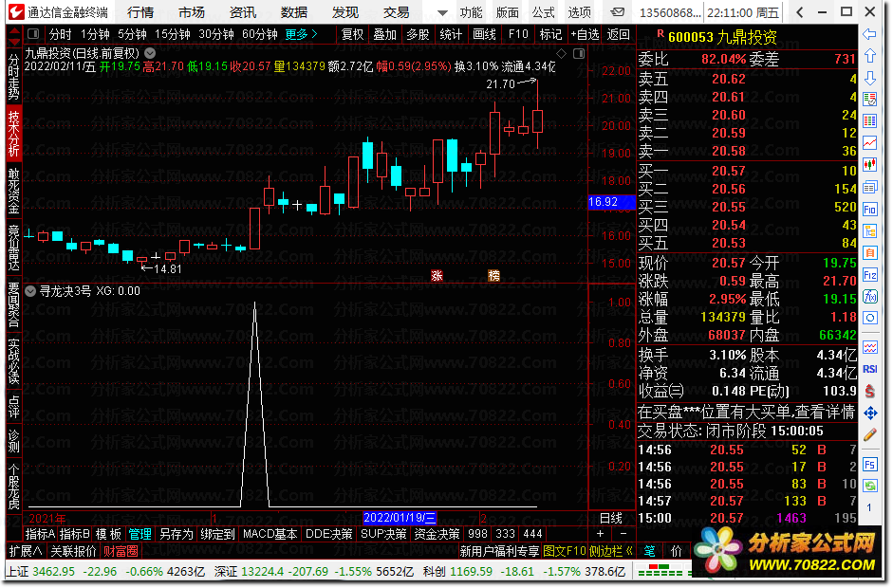This screenshot has height=588, width=893.
Task: Open dropdown beside 九鼎投资(日线.前复权) title
Action: 150,53
